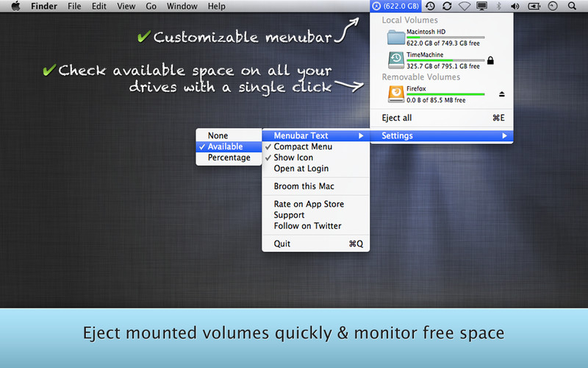The image size is (588, 368).
Task: Open the Finder Go menu
Action: pos(151,7)
